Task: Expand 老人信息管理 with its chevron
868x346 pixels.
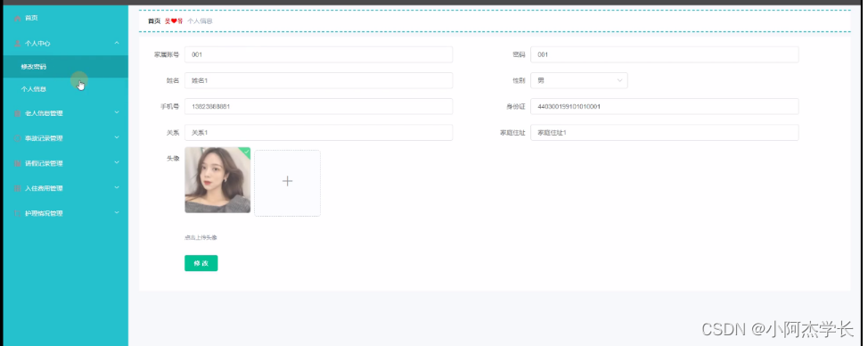Action: coord(117,112)
